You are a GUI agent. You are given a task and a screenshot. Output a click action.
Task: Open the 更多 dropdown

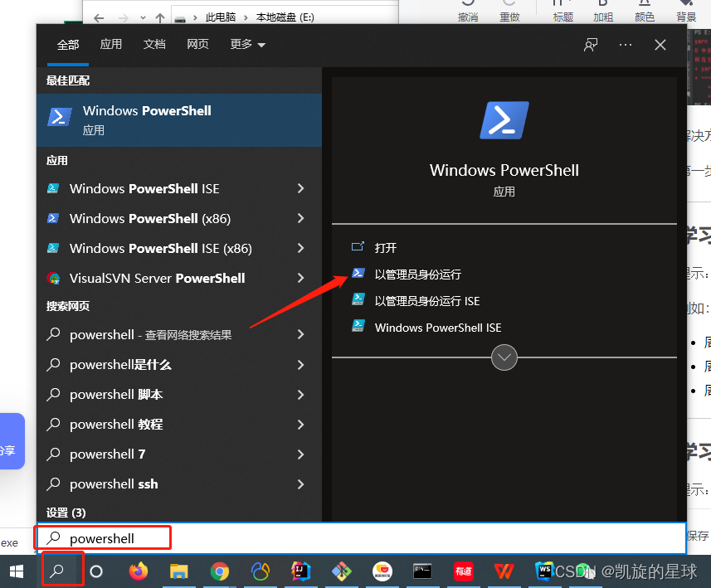coord(247,44)
